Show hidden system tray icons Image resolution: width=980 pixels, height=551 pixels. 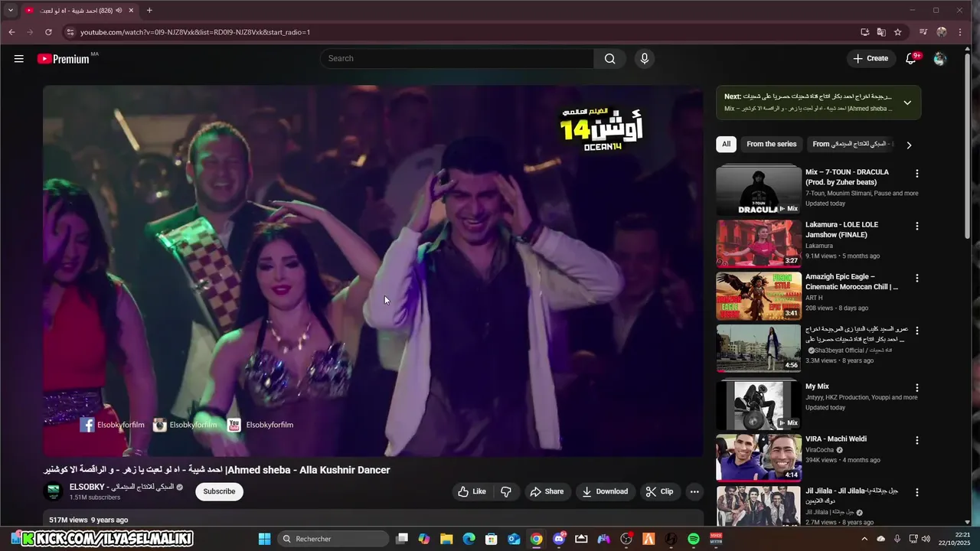point(864,539)
